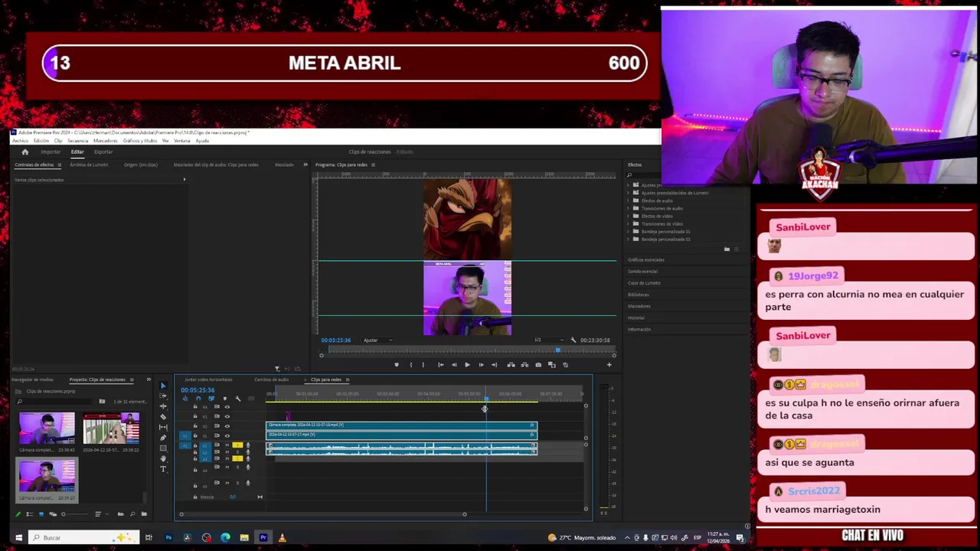
Task: Click timeline horizontal zoom scrollbar
Action: tap(322, 514)
